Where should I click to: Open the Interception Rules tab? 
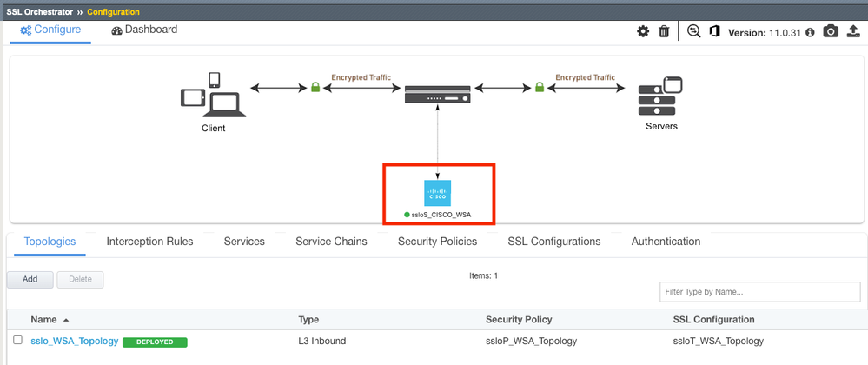[x=149, y=242]
